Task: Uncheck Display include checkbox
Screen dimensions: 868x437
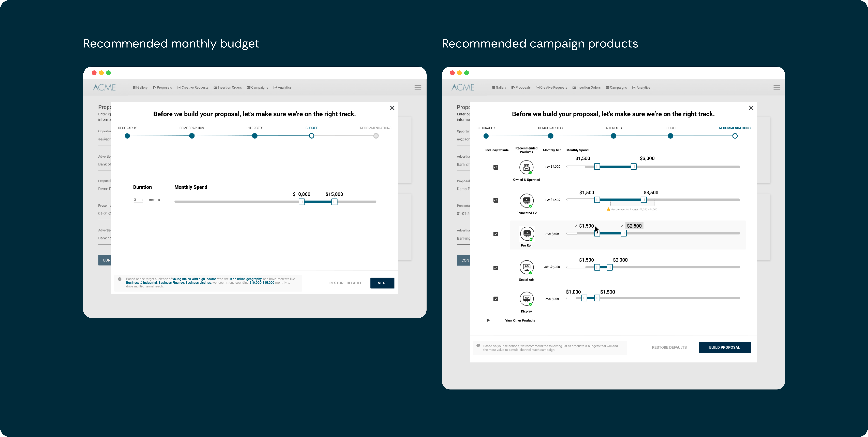Action: [x=496, y=299]
